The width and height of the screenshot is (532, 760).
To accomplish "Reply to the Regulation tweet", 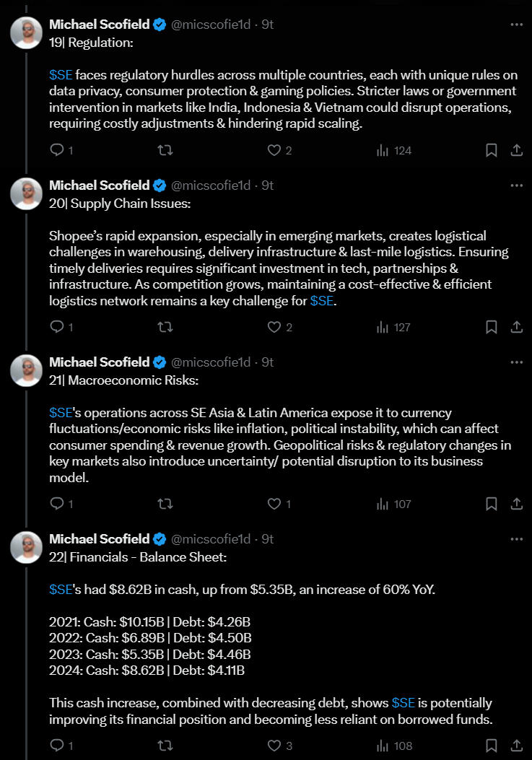I will tap(58, 150).
